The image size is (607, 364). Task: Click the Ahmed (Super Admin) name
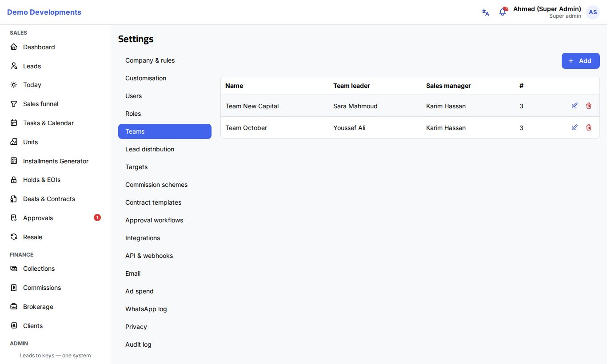tap(547, 9)
